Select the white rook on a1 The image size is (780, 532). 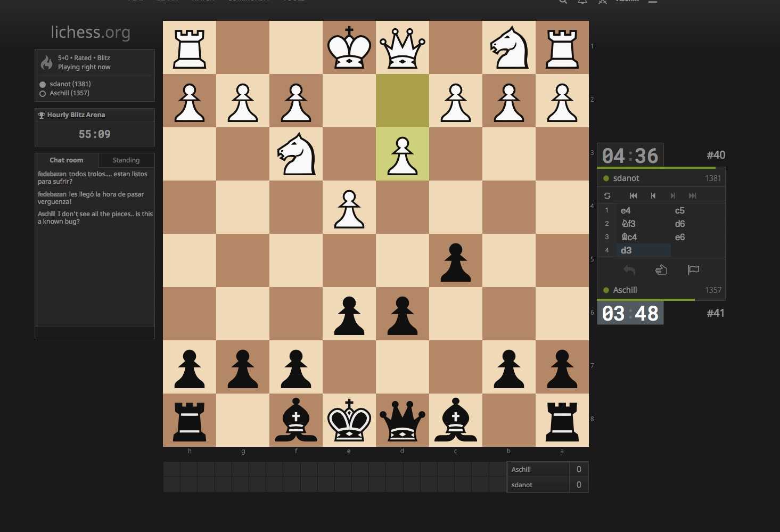point(562,47)
